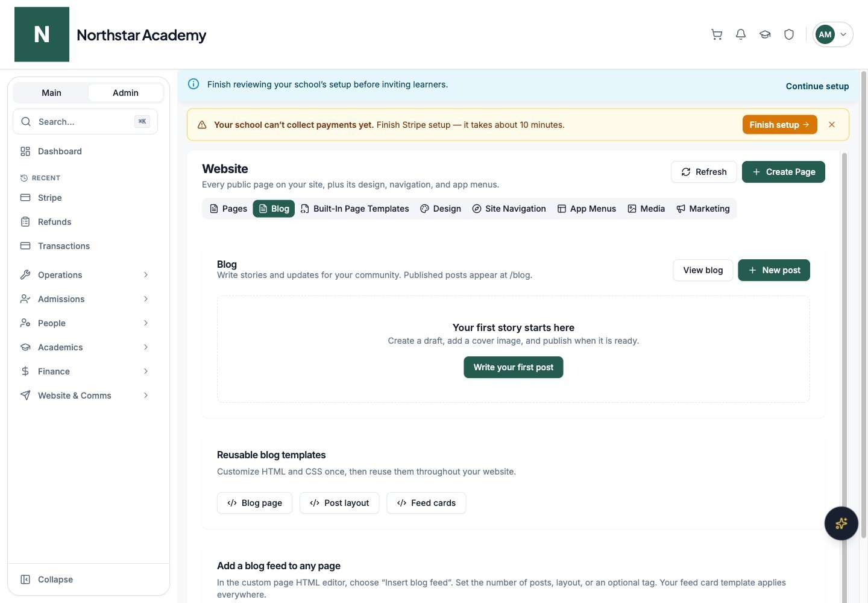Switch to the Media tab
Viewport: 868px width, 603px height.
point(646,209)
